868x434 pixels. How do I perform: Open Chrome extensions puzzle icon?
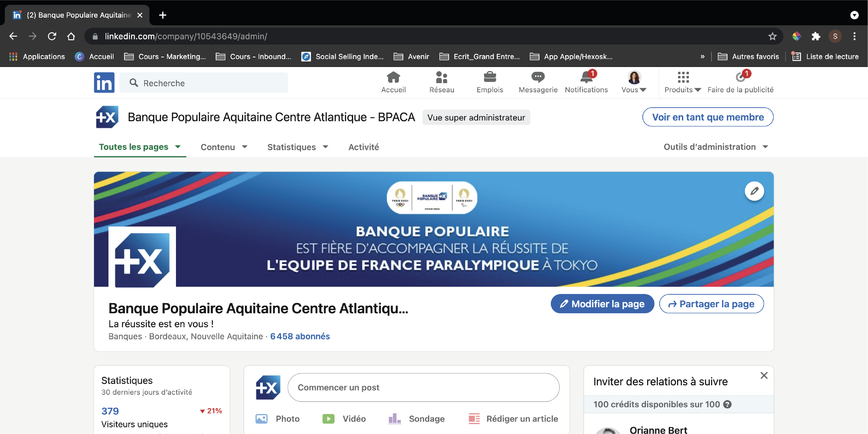coord(816,36)
